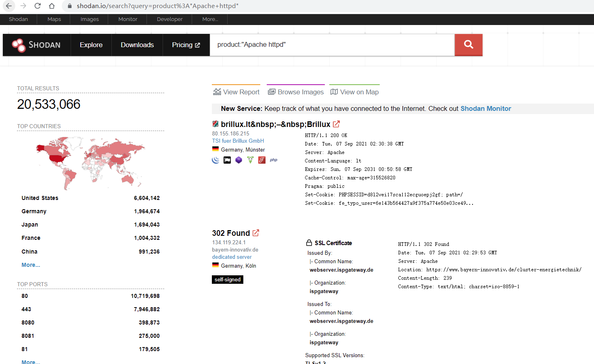Click the Shodan logo in the header

[37, 45]
